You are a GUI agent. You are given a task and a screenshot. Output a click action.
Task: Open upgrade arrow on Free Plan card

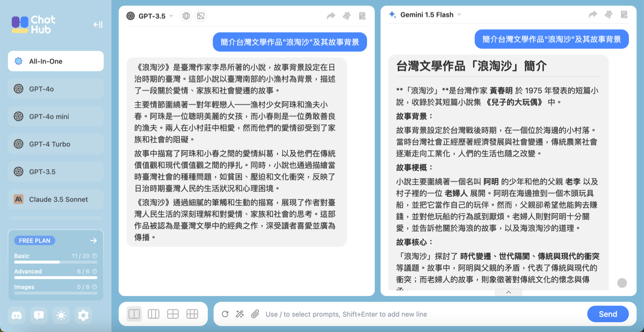[93, 240]
